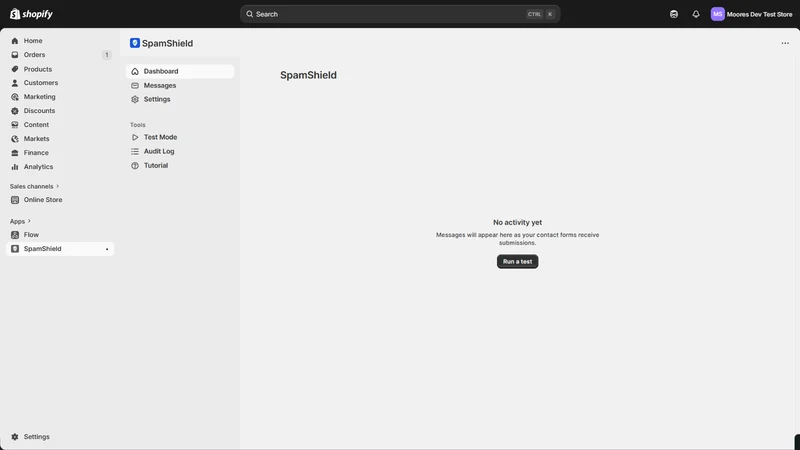Click the MS avatar badge

(717, 14)
